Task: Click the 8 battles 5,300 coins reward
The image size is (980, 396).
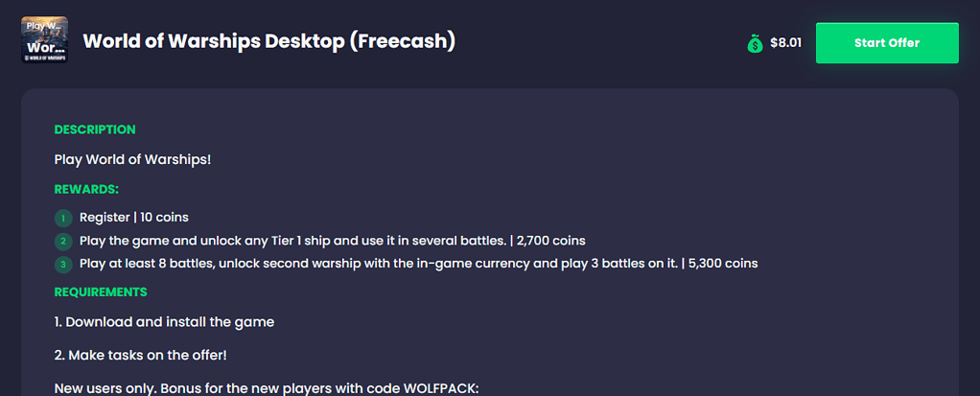Action: click(419, 264)
